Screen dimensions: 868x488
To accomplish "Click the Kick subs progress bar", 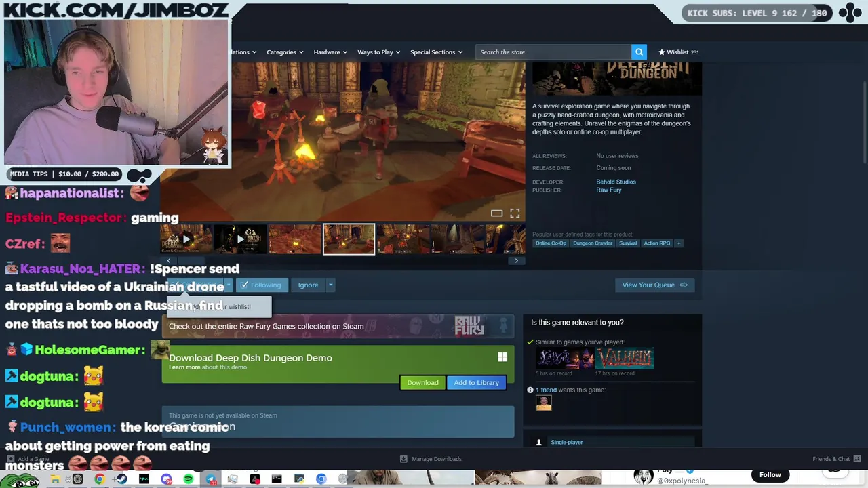I will tap(758, 13).
